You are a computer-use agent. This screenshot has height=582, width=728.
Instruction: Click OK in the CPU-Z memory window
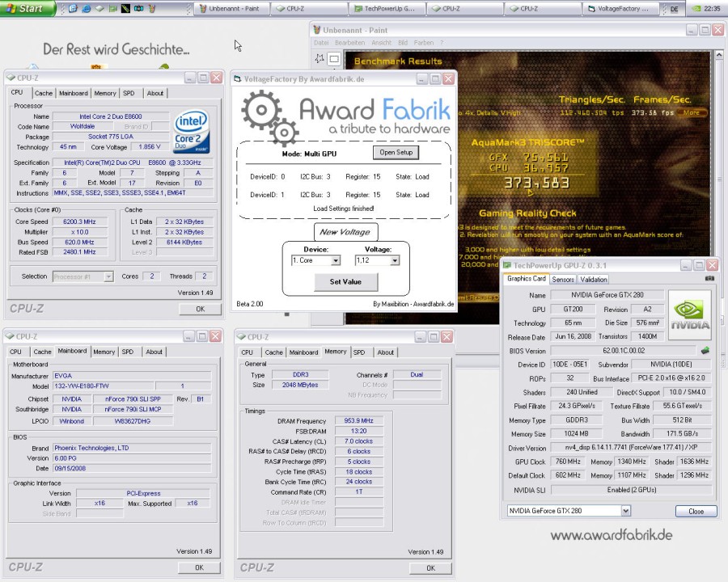[x=431, y=568]
